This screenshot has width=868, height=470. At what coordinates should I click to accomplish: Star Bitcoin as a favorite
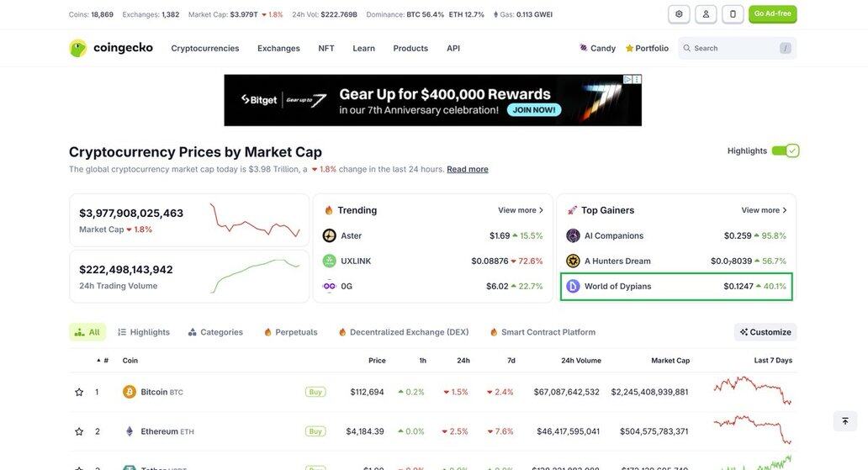[x=79, y=392]
